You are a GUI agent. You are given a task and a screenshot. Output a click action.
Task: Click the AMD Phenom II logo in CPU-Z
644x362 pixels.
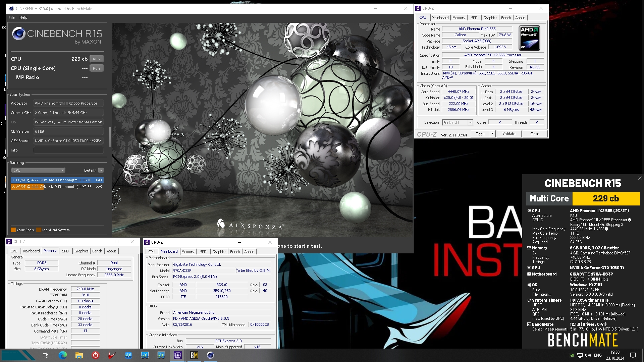pyautogui.click(x=529, y=38)
